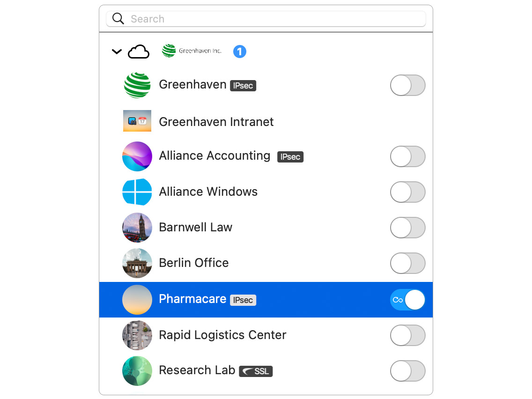Click the Berlin Office Brandenburg Gate icon

137,263
